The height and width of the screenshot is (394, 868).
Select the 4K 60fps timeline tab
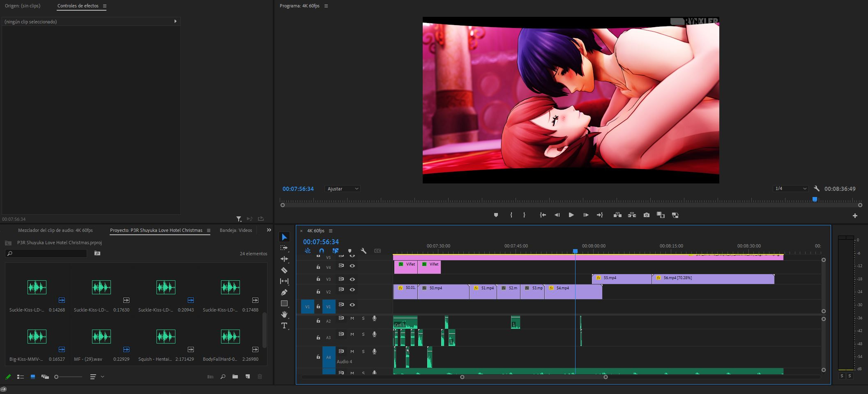coord(316,231)
